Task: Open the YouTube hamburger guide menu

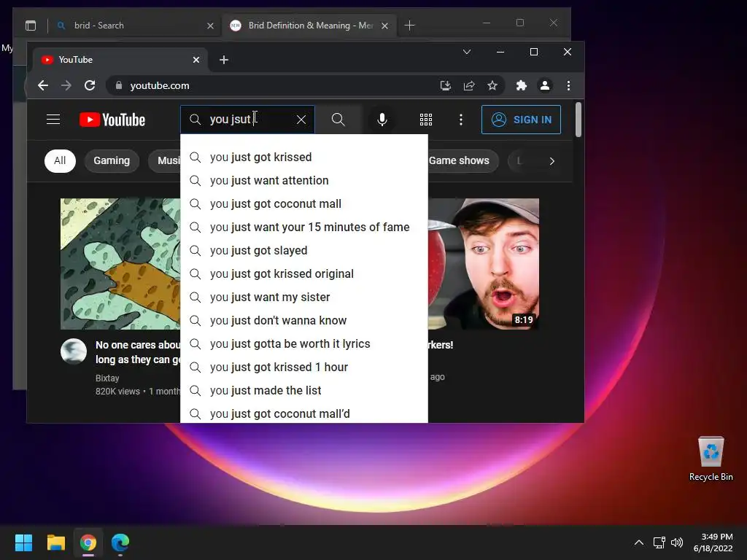Action: pyautogui.click(x=53, y=120)
